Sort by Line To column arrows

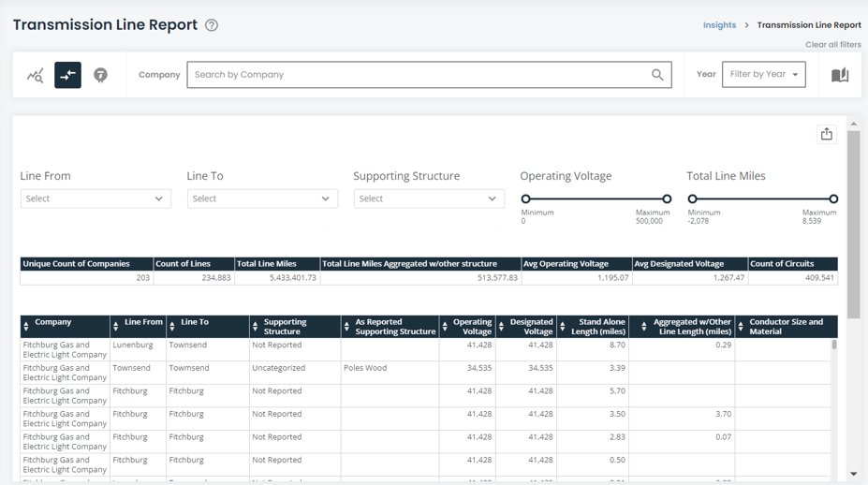pyautogui.click(x=172, y=327)
